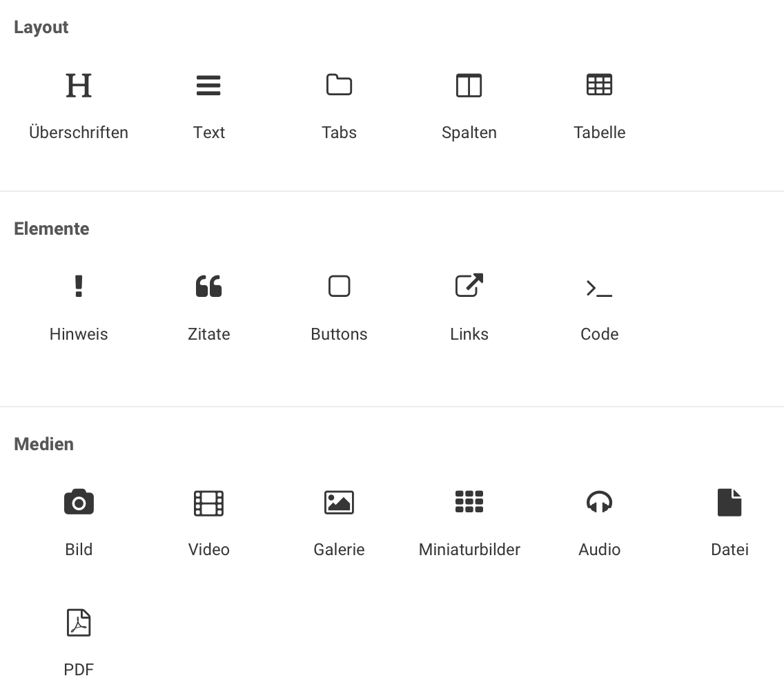Choose the Tabs folder icon

pos(339,84)
